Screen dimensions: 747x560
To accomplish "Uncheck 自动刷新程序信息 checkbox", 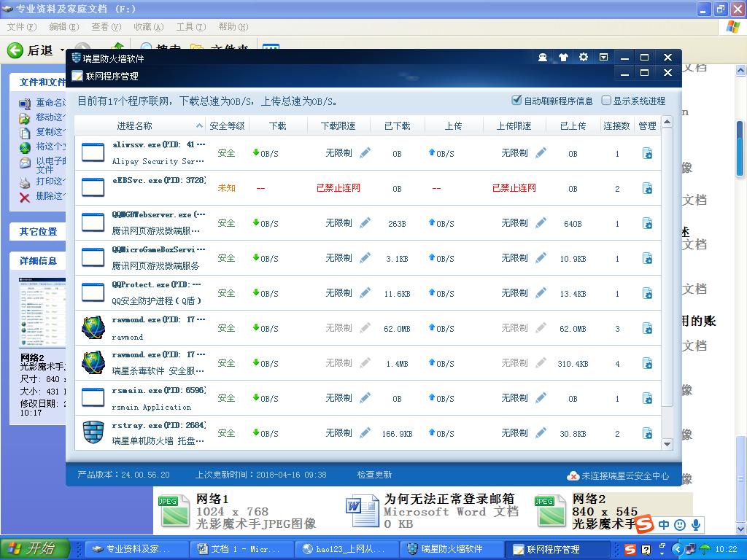I will click(x=517, y=101).
